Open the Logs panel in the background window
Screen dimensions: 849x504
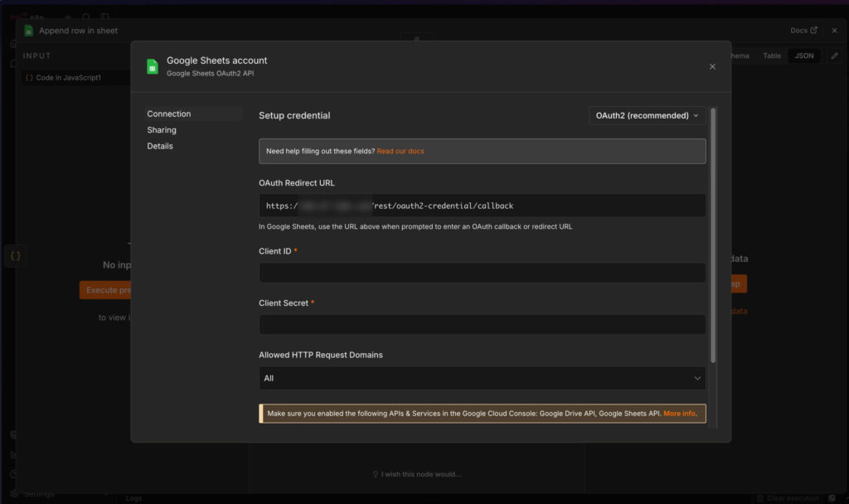pos(133,498)
